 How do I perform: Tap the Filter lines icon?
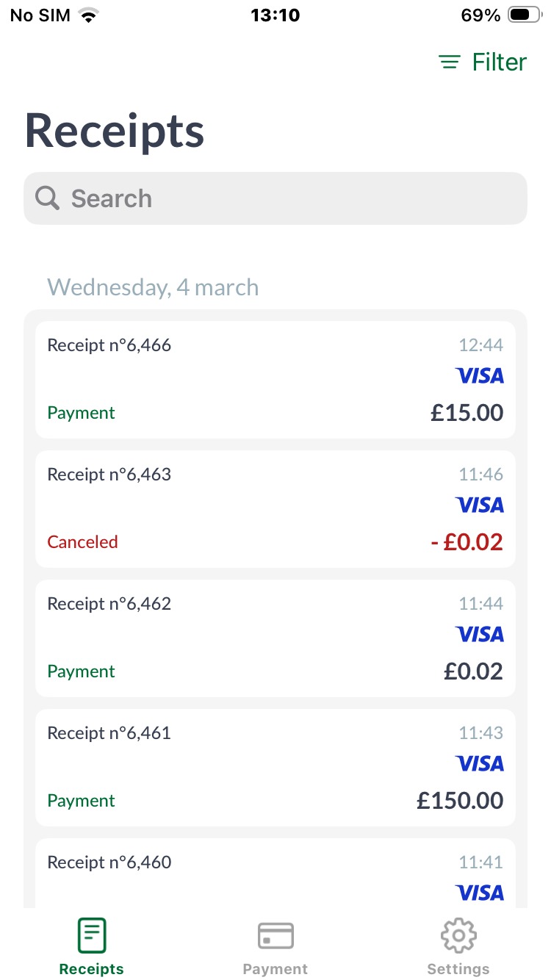pos(450,62)
